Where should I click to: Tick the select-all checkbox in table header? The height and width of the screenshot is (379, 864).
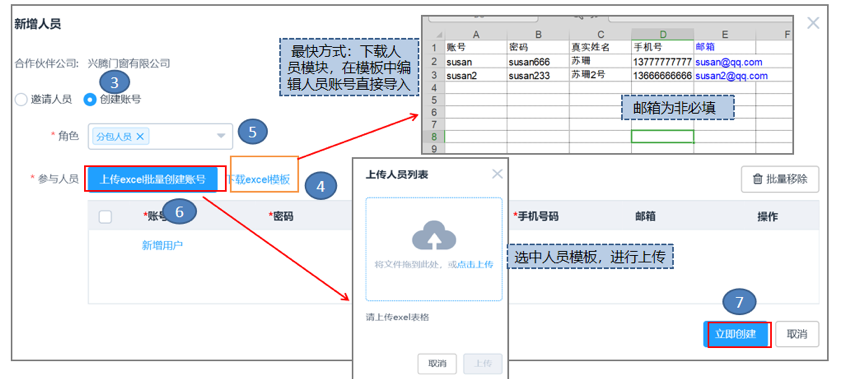105,217
